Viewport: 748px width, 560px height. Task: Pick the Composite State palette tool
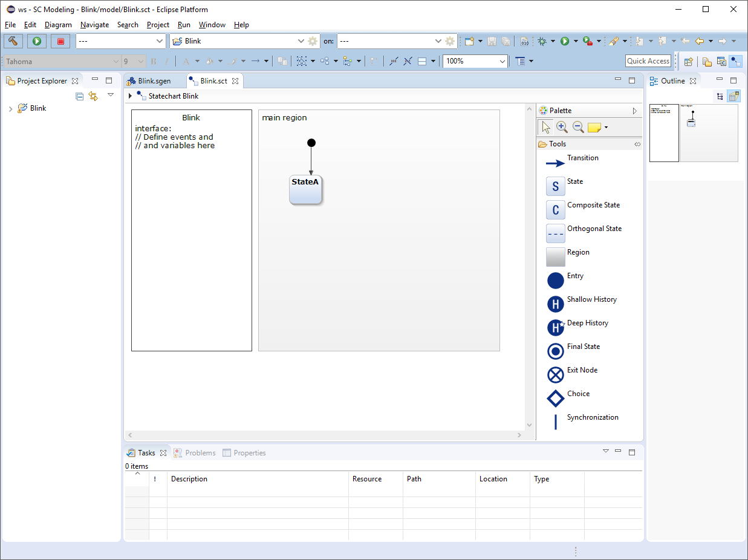coord(555,210)
